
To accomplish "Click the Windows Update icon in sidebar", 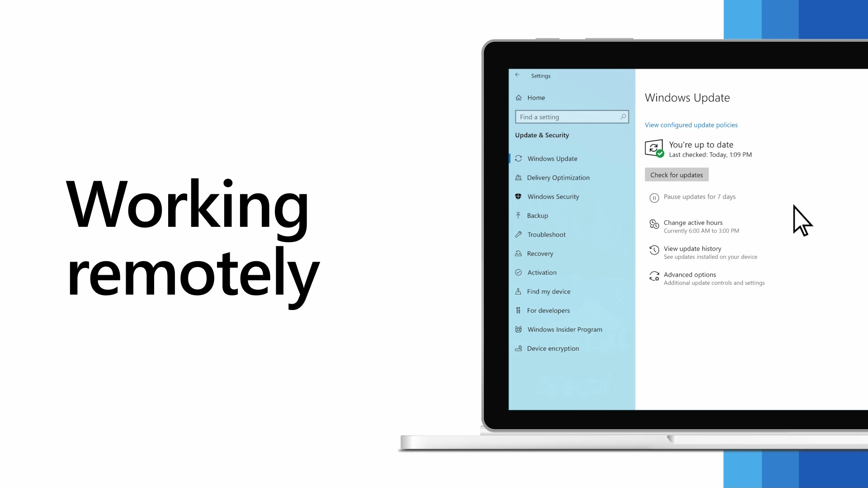I will coord(518,158).
